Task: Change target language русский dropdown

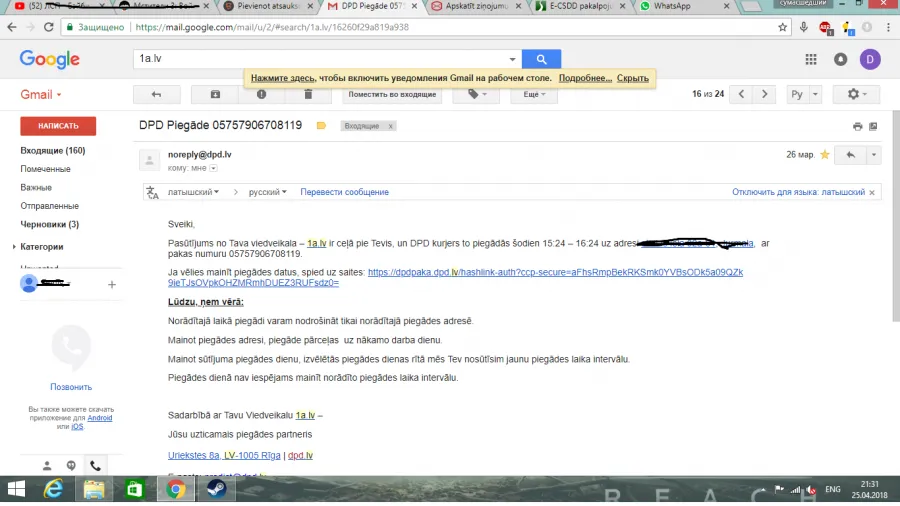Action: coord(267,192)
